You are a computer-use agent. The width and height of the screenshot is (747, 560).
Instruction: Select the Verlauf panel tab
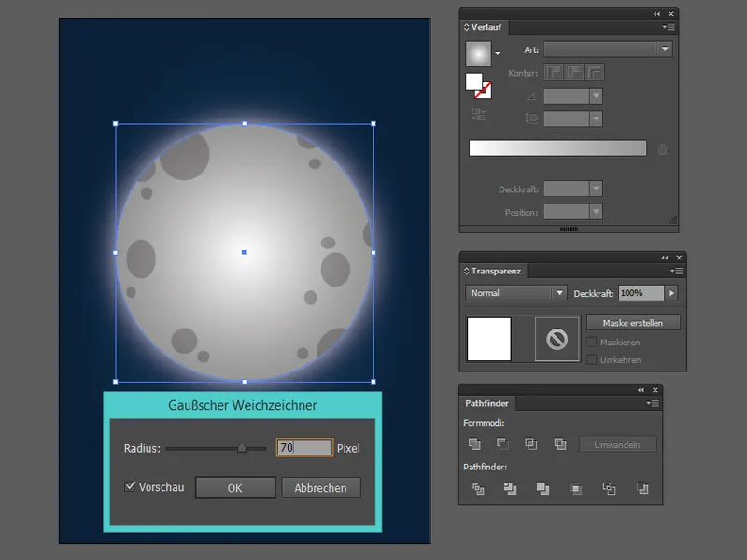tap(486, 27)
